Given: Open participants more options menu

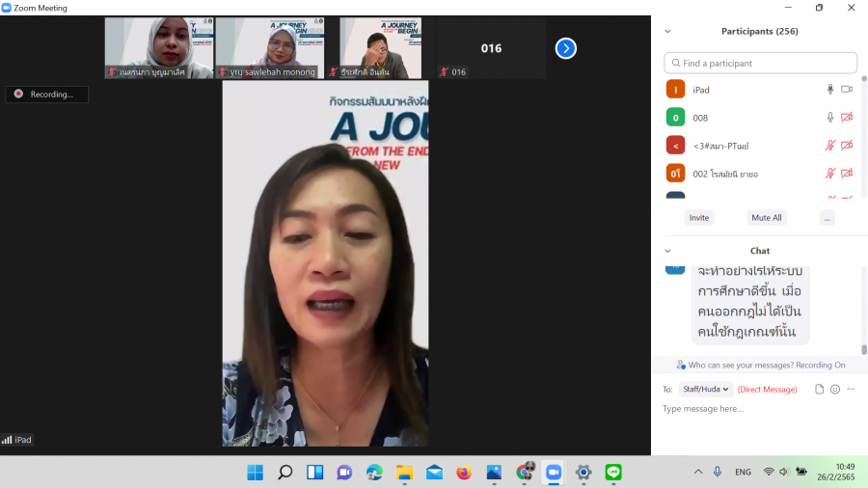Looking at the screenshot, I should 827,218.
